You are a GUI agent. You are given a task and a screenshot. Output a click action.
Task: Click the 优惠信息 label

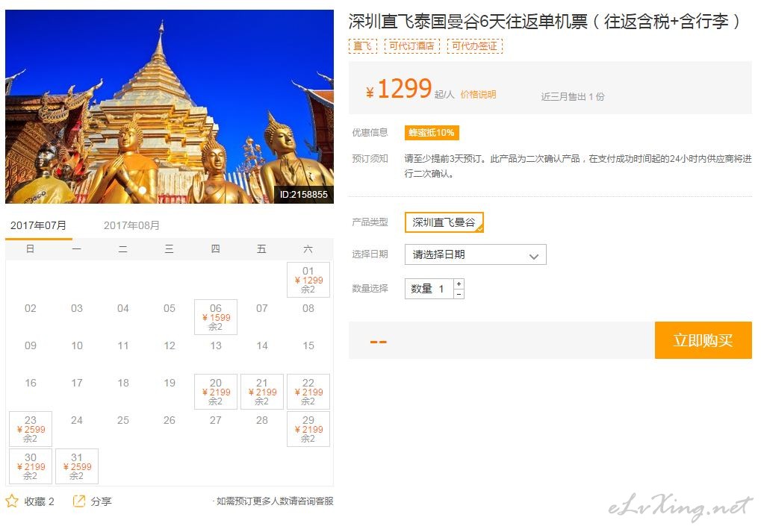[x=370, y=132]
